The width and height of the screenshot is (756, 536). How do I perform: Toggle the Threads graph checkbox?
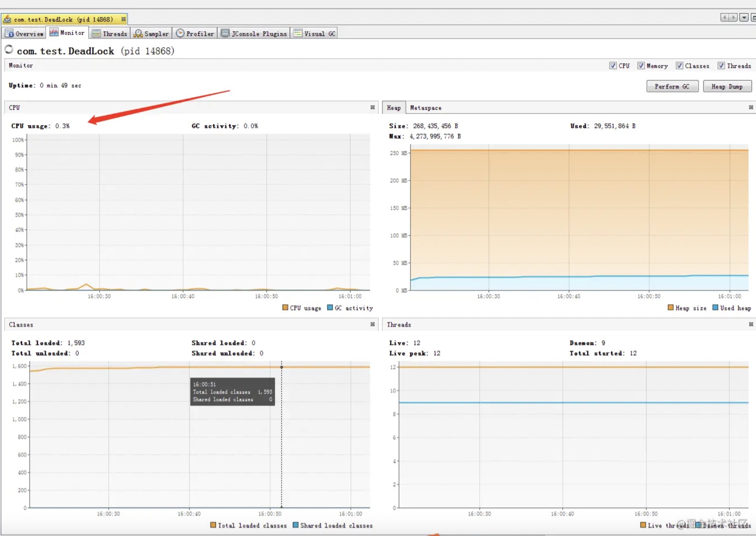pos(721,66)
